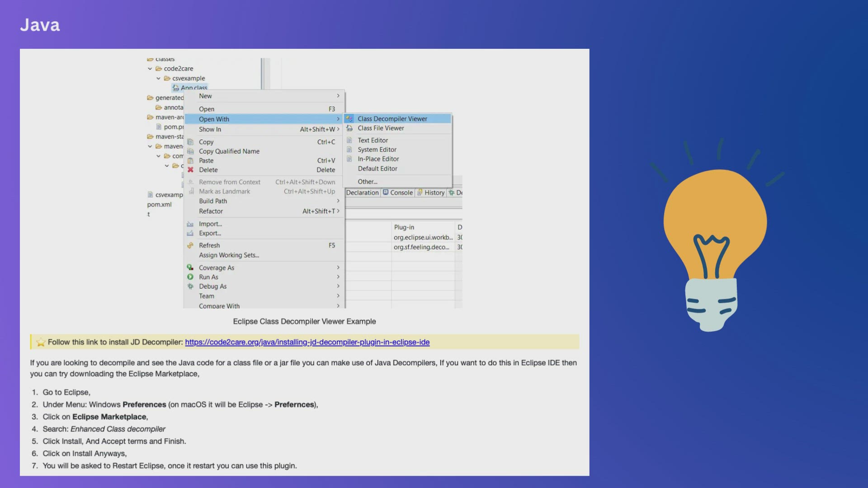Click the Refresh icon
The width and height of the screenshot is (868, 488).
click(190, 245)
